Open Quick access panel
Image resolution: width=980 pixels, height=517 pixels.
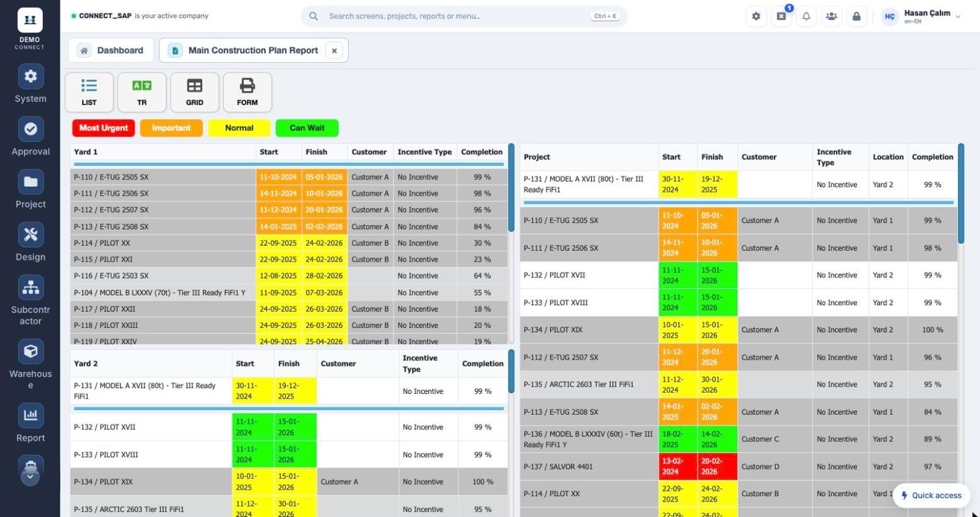pos(931,496)
